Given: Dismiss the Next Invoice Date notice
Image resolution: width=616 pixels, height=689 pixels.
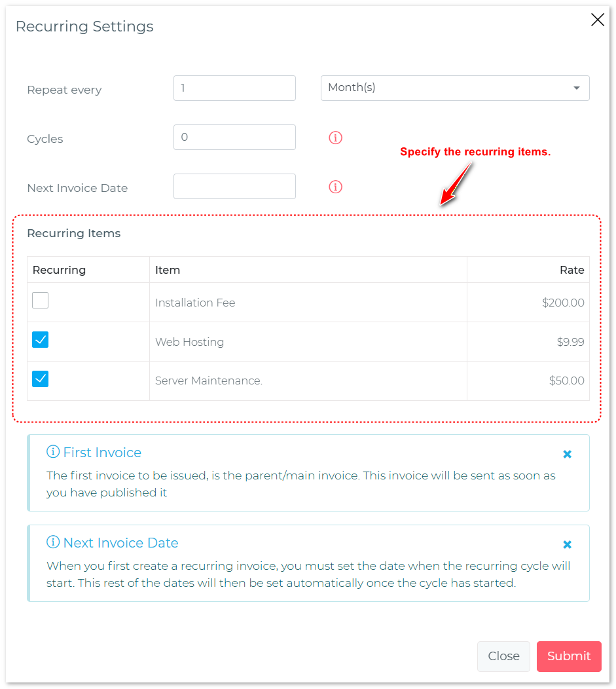Looking at the screenshot, I should pyautogui.click(x=567, y=544).
